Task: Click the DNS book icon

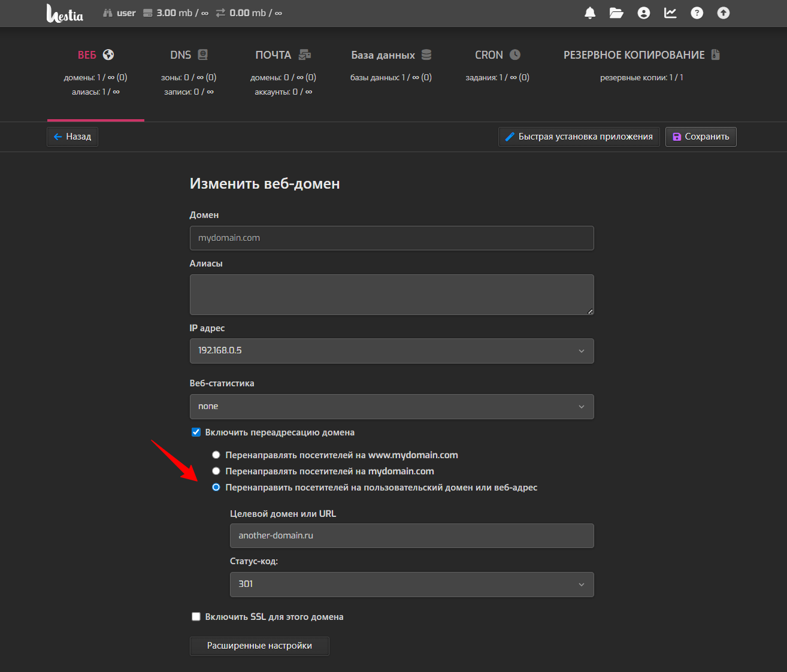Action: click(x=203, y=55)
